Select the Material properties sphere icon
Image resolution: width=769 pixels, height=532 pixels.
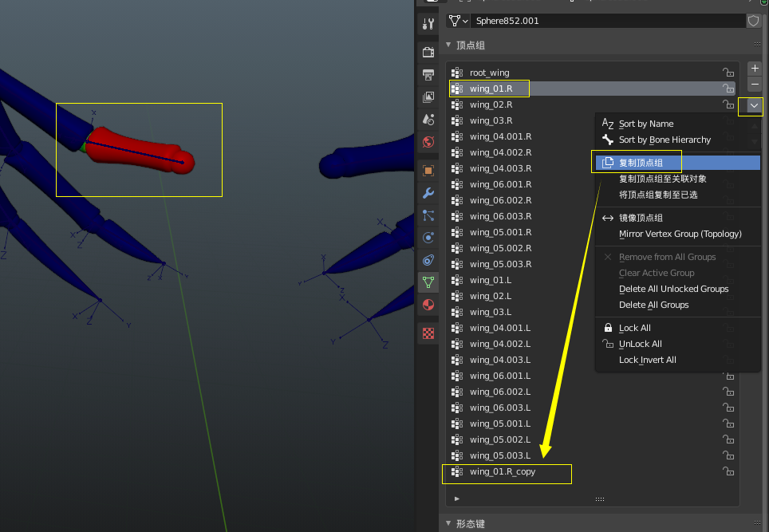click(428, 305)
